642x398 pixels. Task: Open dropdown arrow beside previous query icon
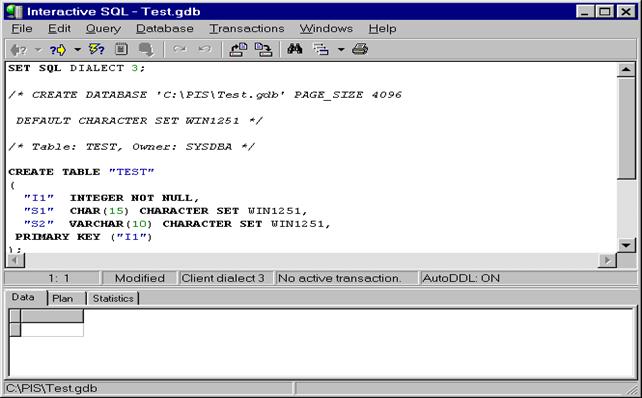coord(38,50)
